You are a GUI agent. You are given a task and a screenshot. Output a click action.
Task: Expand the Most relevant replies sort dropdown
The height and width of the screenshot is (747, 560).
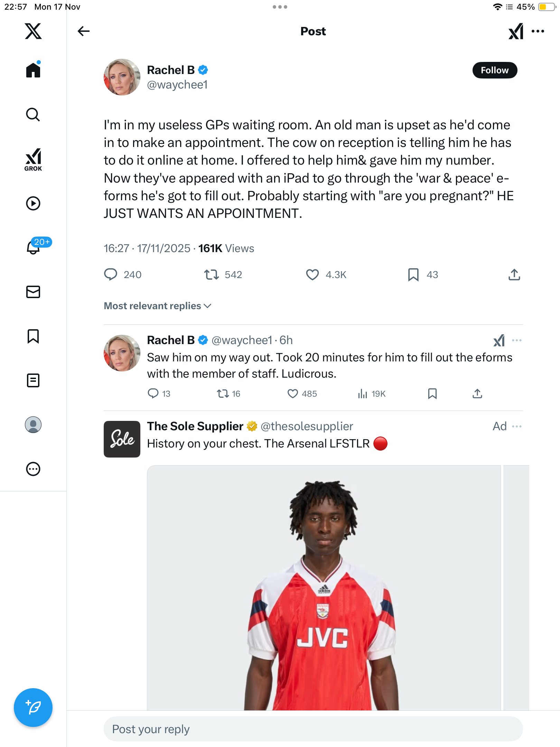click(158, 306)
